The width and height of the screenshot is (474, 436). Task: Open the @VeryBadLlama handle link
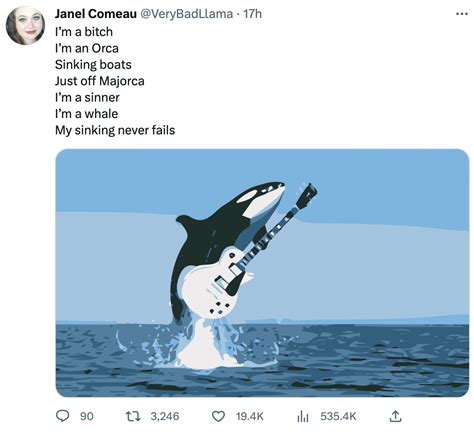(186, 14)
